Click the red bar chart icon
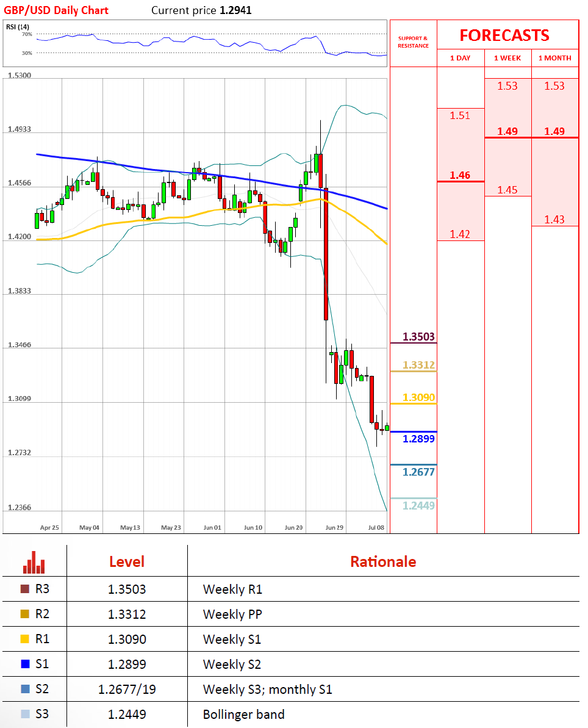Image resolution: width=588 pixels, height=728 pixels. click(x=34, y=562)
